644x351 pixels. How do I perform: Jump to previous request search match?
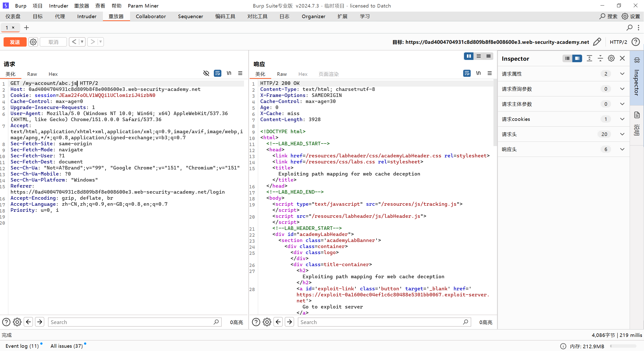pyautogui.click(x=28, y=322)
